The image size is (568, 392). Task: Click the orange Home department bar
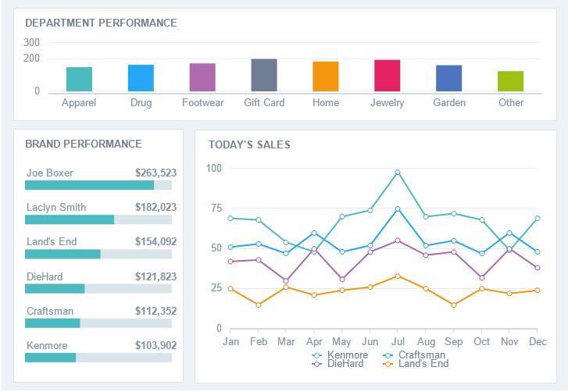(325, 77)
